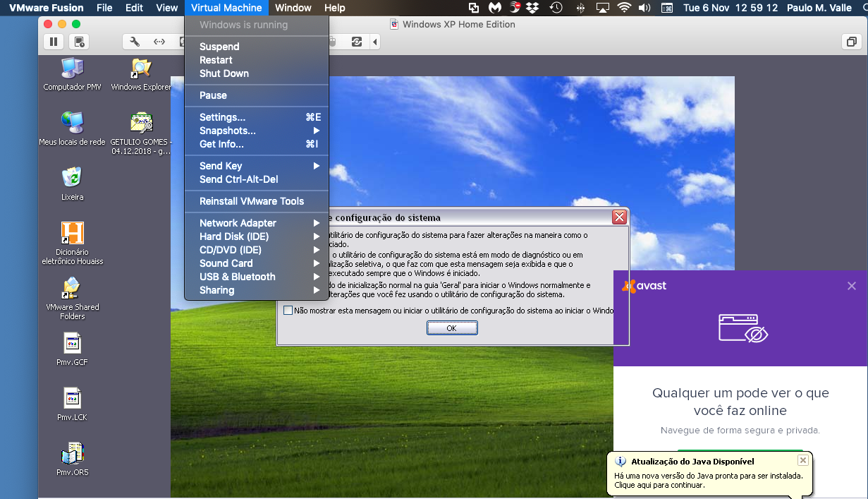Open Bluetooth menu bar icon
The width and height of the screenshot is (868, 499).
(580, 8)
